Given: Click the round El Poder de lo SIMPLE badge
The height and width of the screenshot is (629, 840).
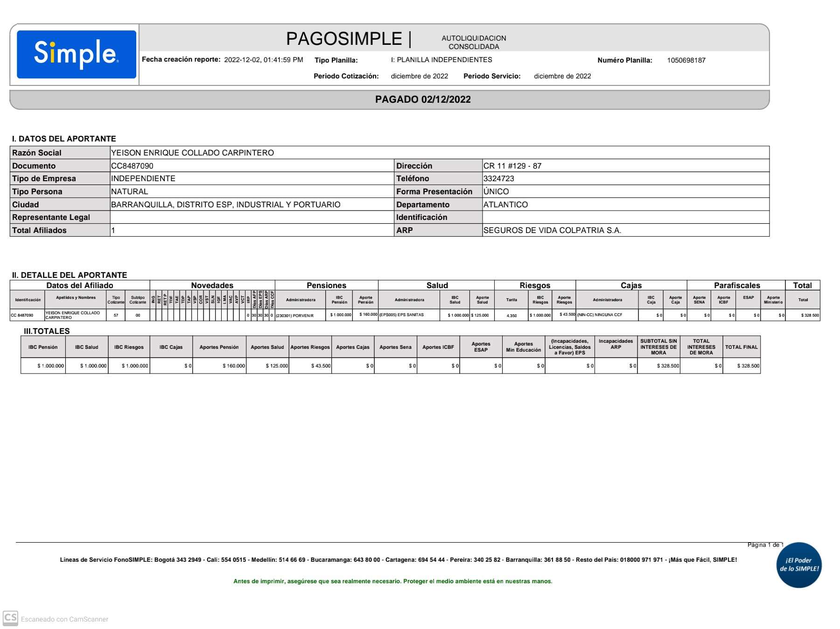Looking at the screenshot, I should coord(798,565).
